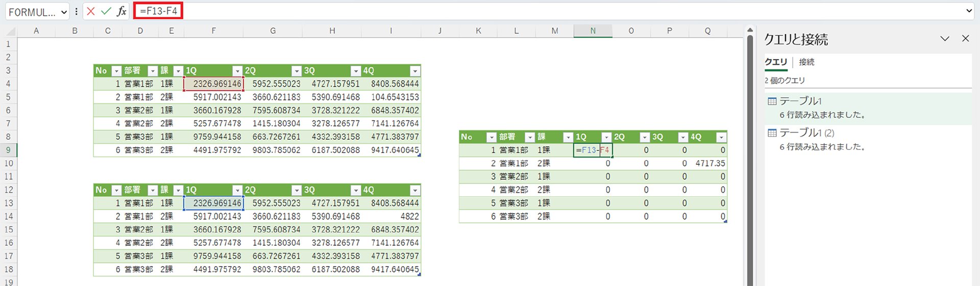This screenshot has height=286, width=980.
Task: Open the 1Q filter dropdown in right table
Action: click(606, 137)
